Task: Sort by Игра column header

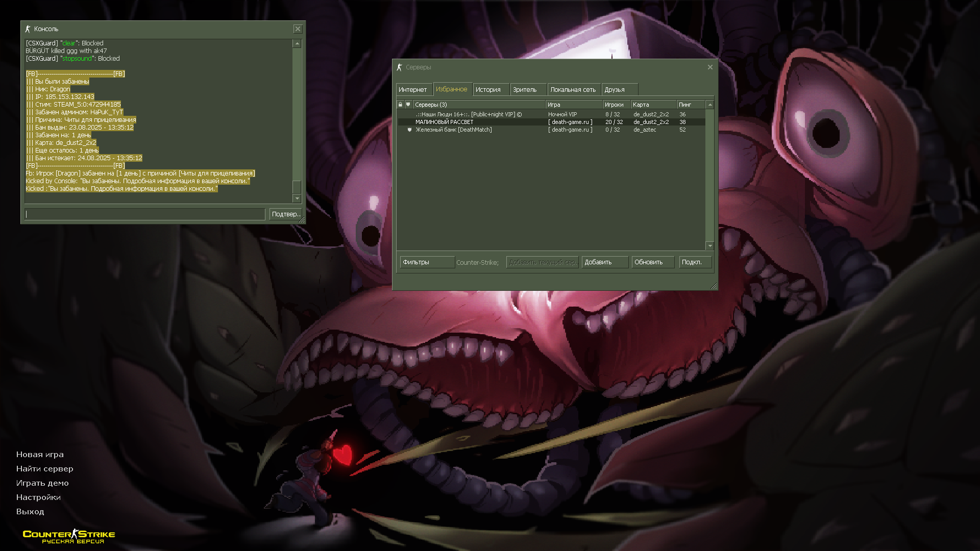Action: 574,105
